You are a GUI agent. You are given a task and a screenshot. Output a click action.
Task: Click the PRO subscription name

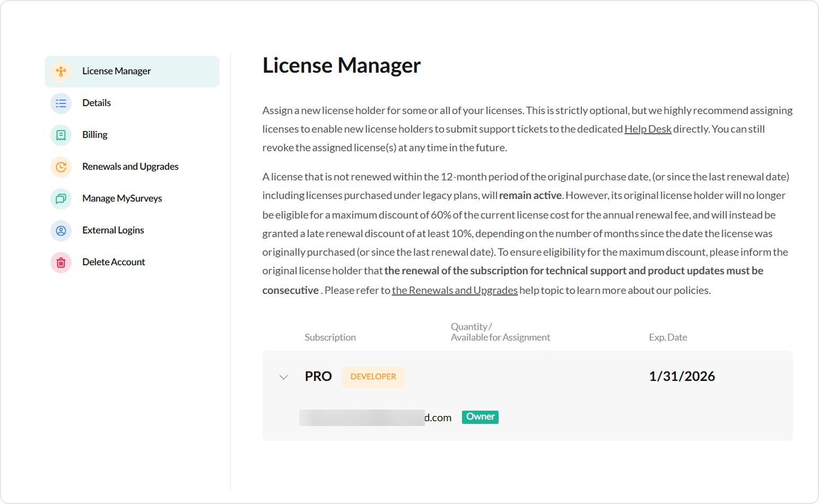click(318, 377)
